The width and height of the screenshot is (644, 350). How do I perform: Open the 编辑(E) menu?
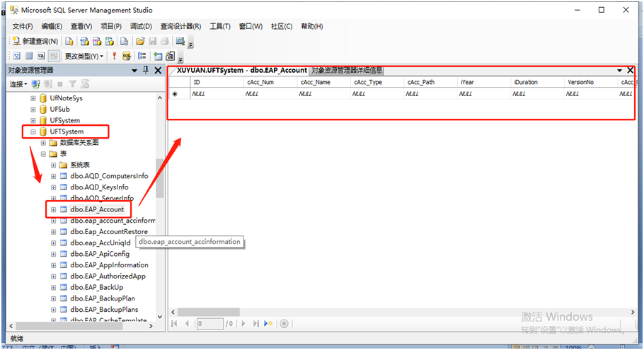[x=52, y=26]
